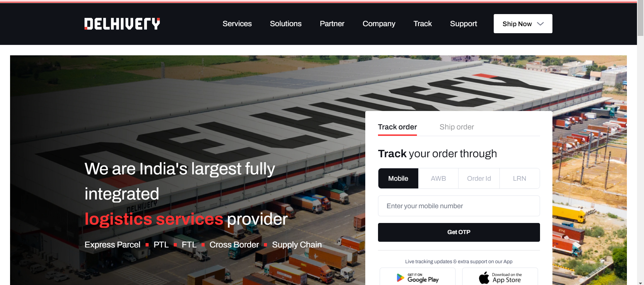Viewport: 644px width, 285px height.
Task: Click the page vertical scrollbar
Action: 640,142
